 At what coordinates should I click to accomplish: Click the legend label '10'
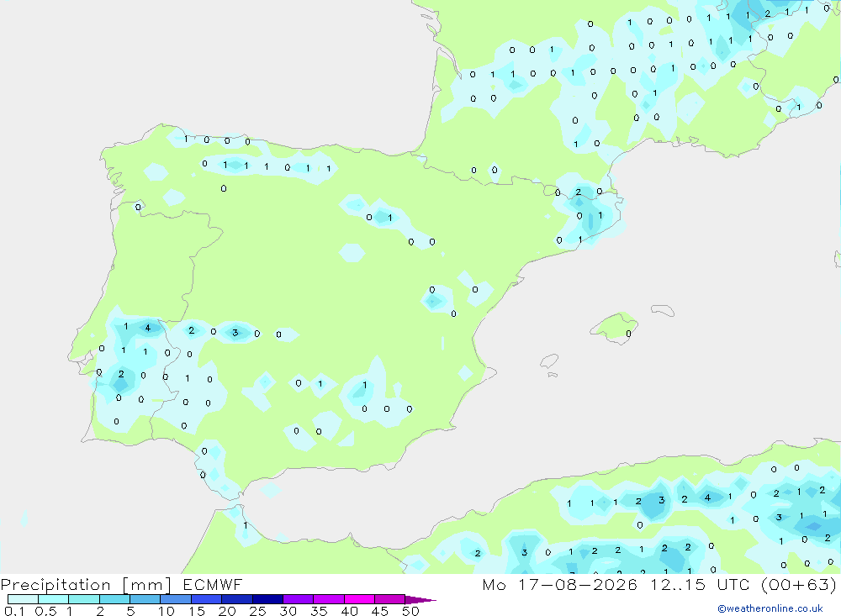click(167, 611)
